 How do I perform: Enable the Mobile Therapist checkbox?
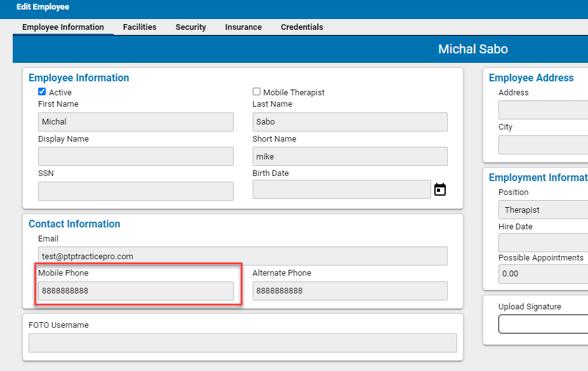[x=257, y=91]
